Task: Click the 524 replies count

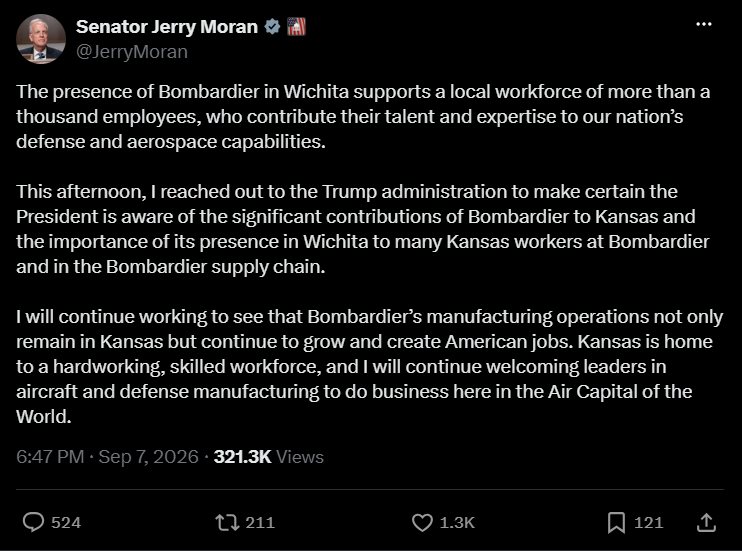Action: click(66, 523)
